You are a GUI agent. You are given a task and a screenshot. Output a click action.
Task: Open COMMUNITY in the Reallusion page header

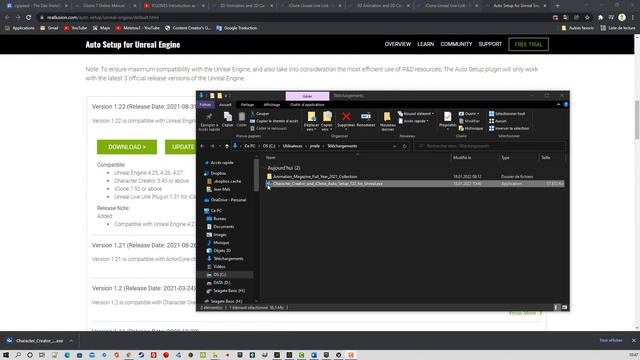pyautogui.click(x=456, y=44)
